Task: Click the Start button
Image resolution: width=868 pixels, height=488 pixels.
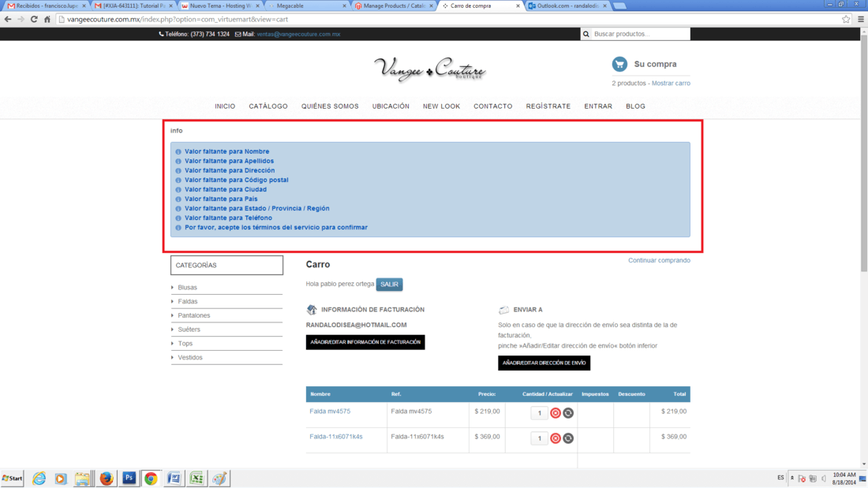Action: pyautogui.click(x=12, y=479)
